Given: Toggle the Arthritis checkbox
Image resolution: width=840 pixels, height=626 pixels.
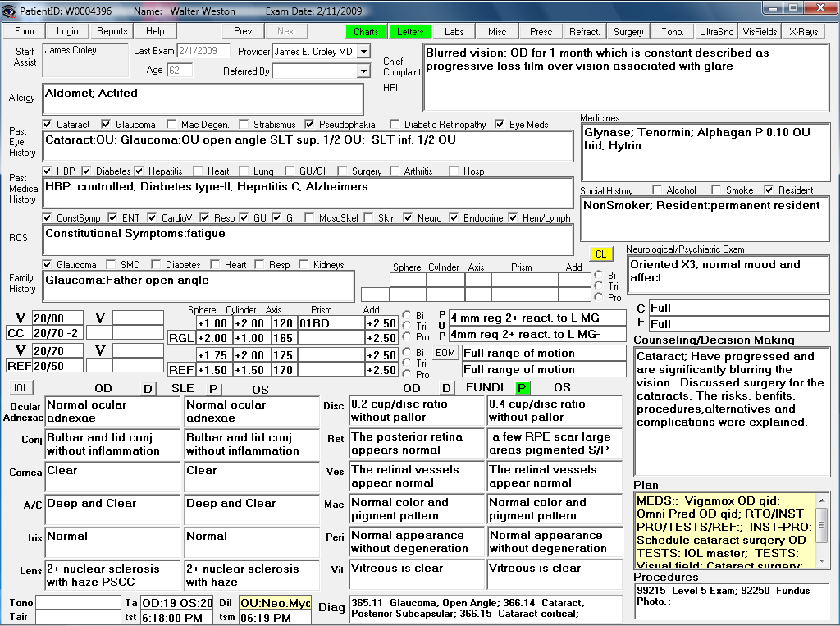Looking at the screenshot, I should point(395,171).
